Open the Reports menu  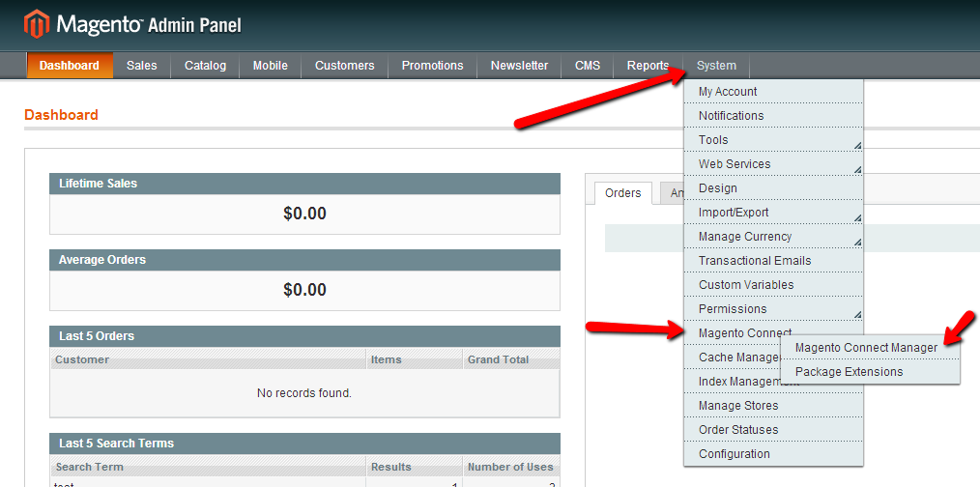649,66
